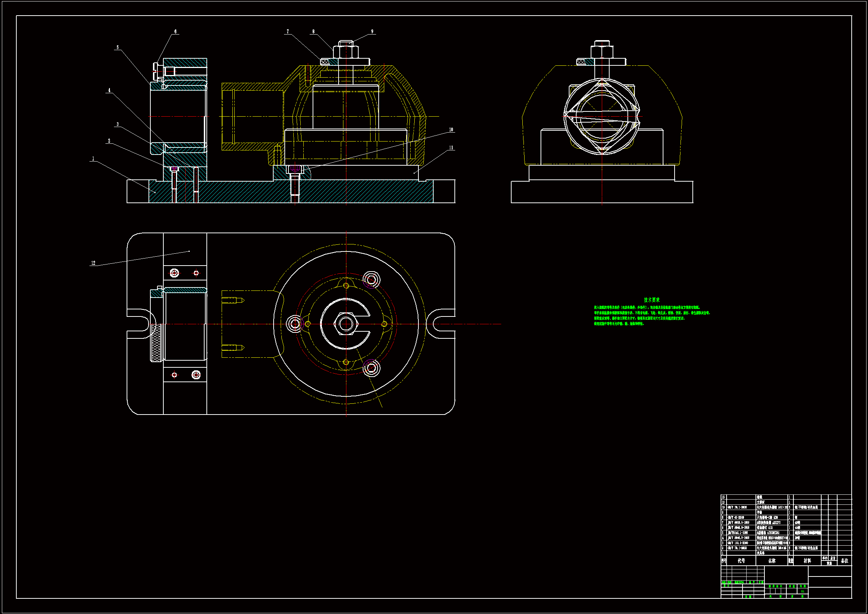Screen dimensions: 868x614
Task: Select the upper-right hex bolt in plan view
Action: 371,280
